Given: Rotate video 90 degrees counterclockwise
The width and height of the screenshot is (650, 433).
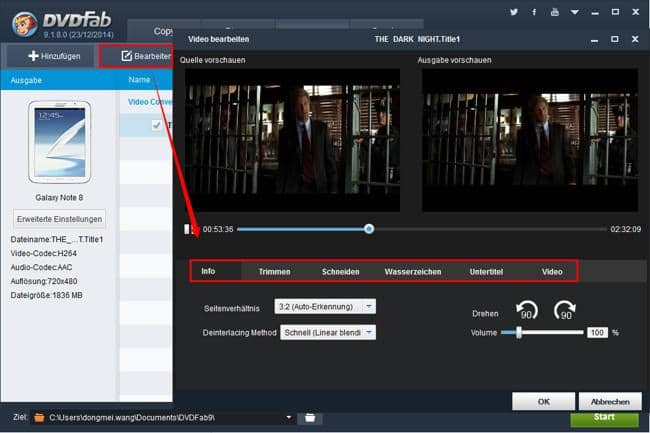Looking at the screenshot, I should pos(526,310).
